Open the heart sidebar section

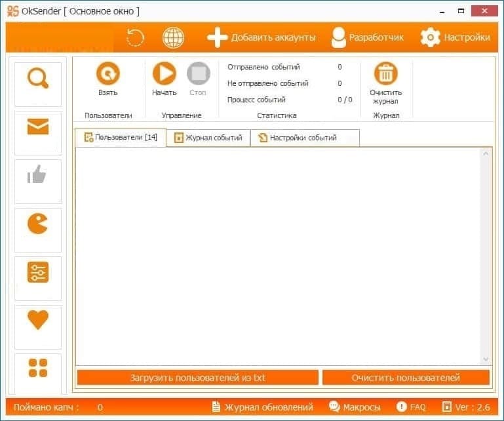coord(38,327)
